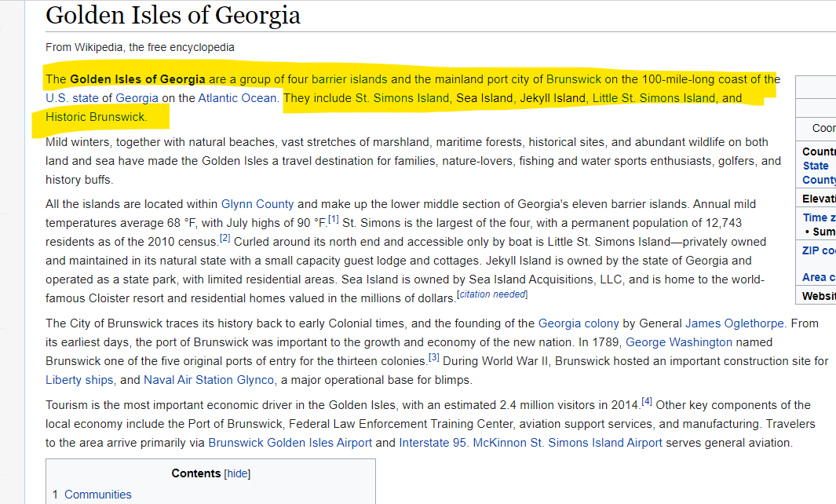
Task: Open the U.S. state link
Action: [x=72, y=98]
